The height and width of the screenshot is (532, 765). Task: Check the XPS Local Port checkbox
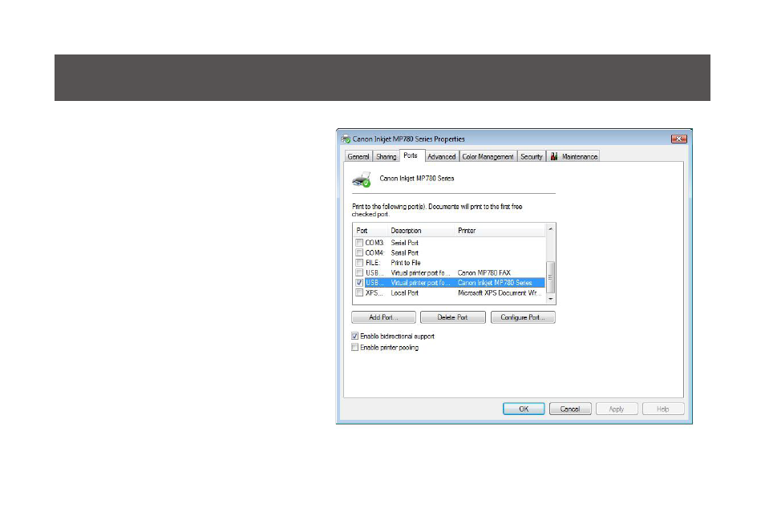pos(359,293)
